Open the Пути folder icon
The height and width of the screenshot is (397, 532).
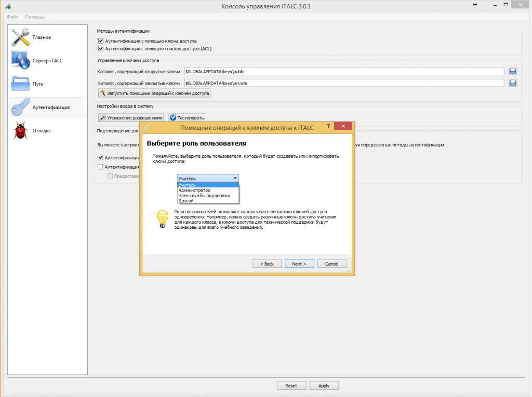(20, 84)
